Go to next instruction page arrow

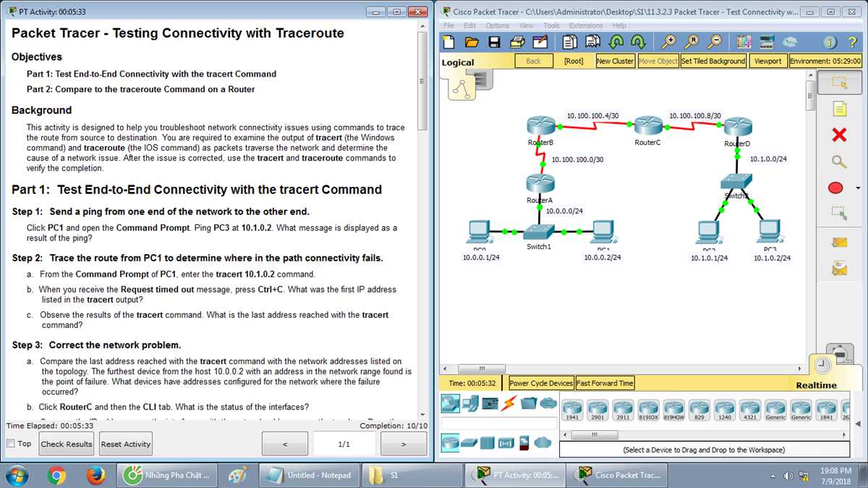[404, 444]
